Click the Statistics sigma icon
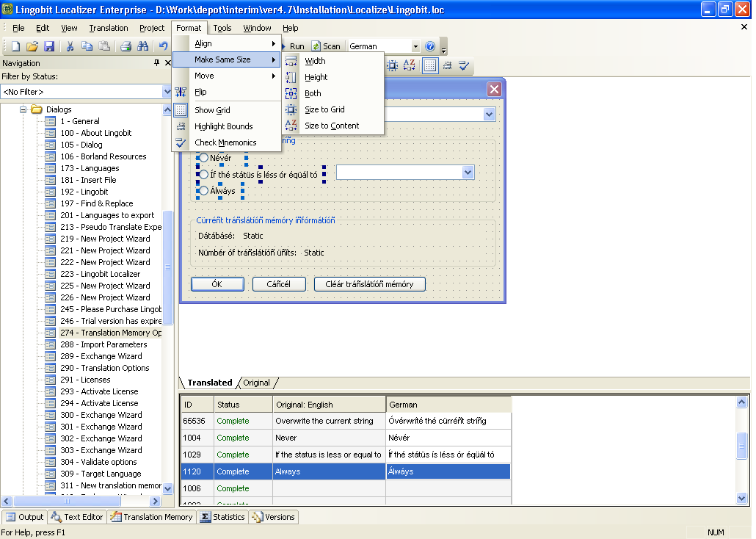The image size is (756, 539). (205, 517)
